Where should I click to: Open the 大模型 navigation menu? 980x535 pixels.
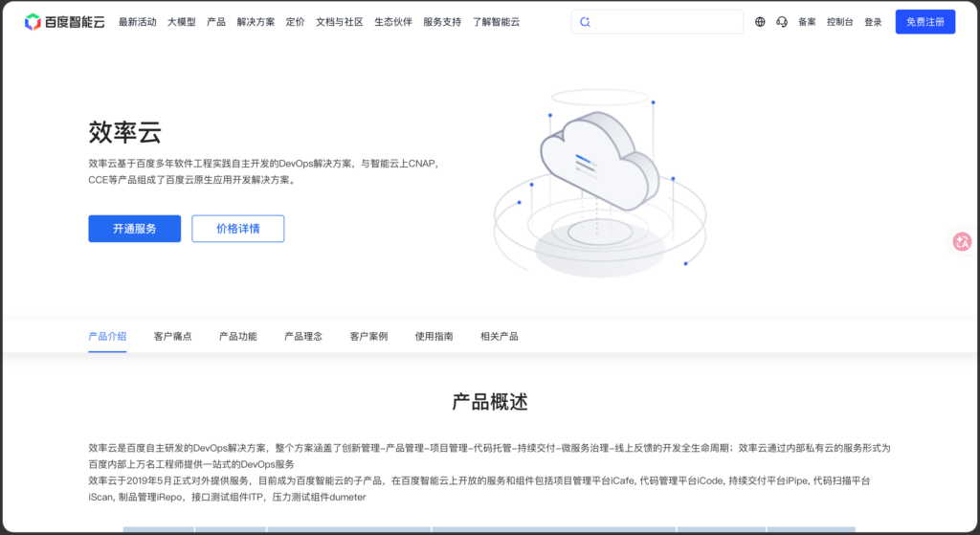[181, 22]
